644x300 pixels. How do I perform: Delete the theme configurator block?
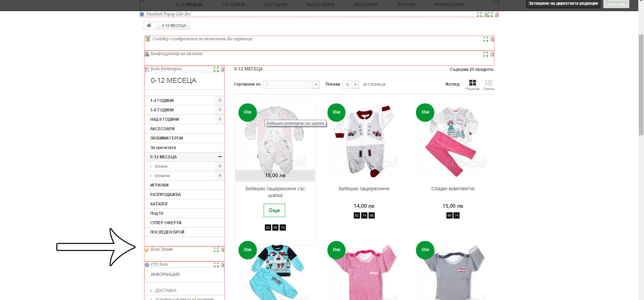(492, 54)
